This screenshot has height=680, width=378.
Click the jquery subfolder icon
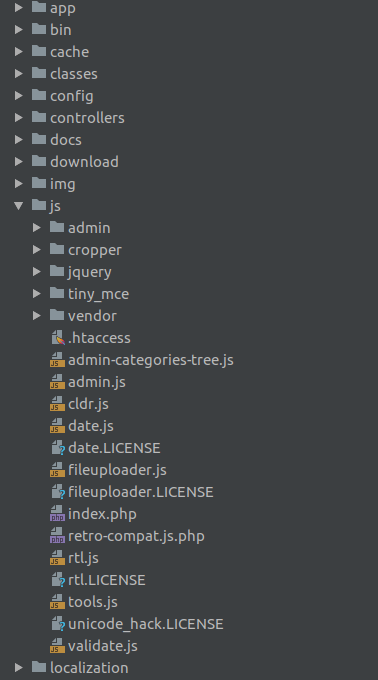(57, 271)
